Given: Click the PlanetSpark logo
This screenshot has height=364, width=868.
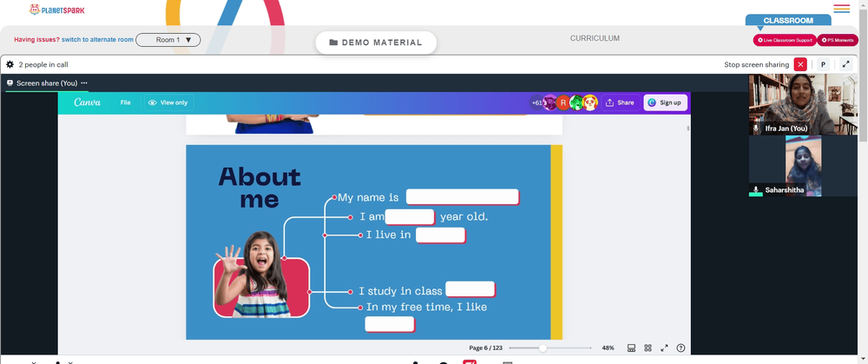Looking at the screenshot, I should (56, 10).
